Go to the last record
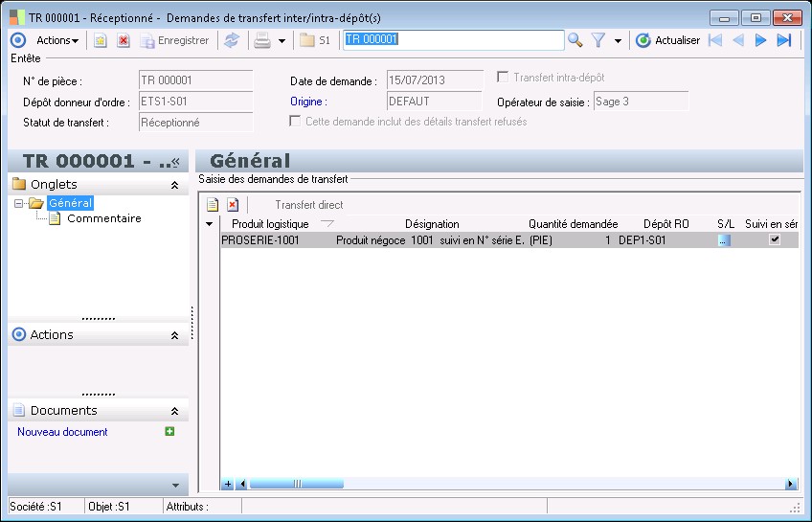The image size is (812, 522). (x=784, y=40)
